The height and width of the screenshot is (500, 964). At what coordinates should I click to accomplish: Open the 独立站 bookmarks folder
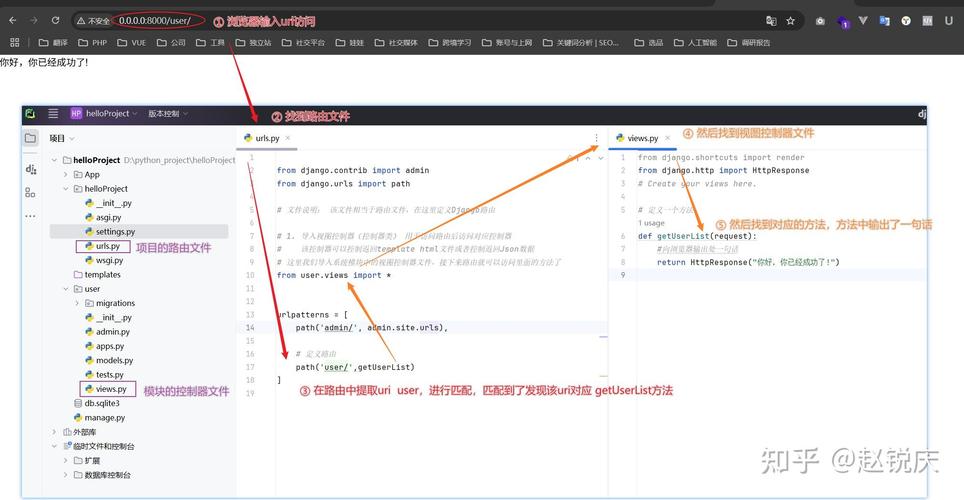[x=253, y=42]
